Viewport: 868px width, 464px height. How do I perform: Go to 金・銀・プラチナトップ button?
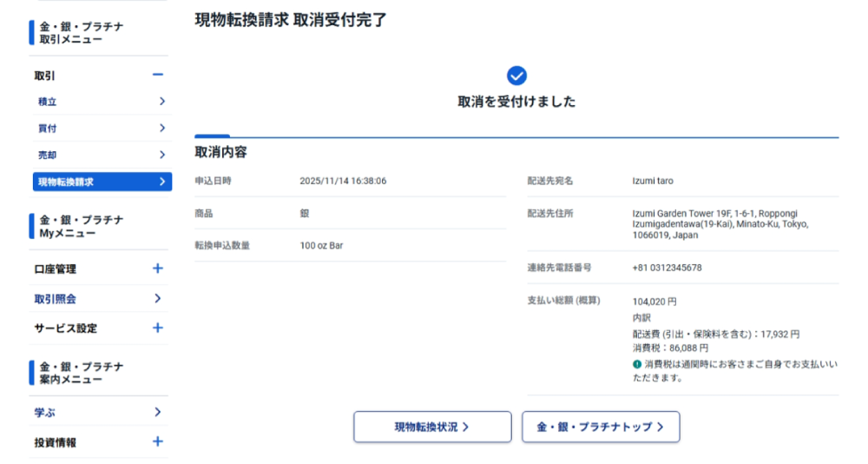coord(601,427)
